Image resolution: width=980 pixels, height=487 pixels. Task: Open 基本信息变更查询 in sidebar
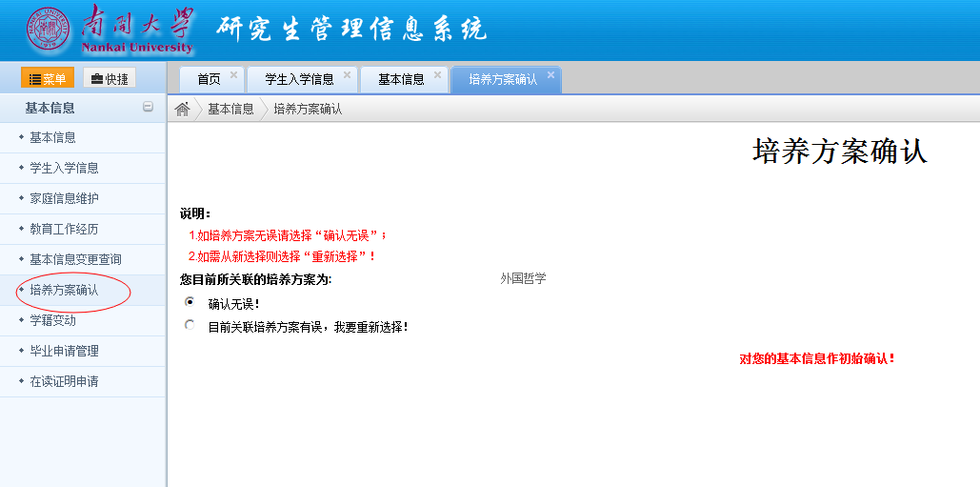[x=75, y=259]
